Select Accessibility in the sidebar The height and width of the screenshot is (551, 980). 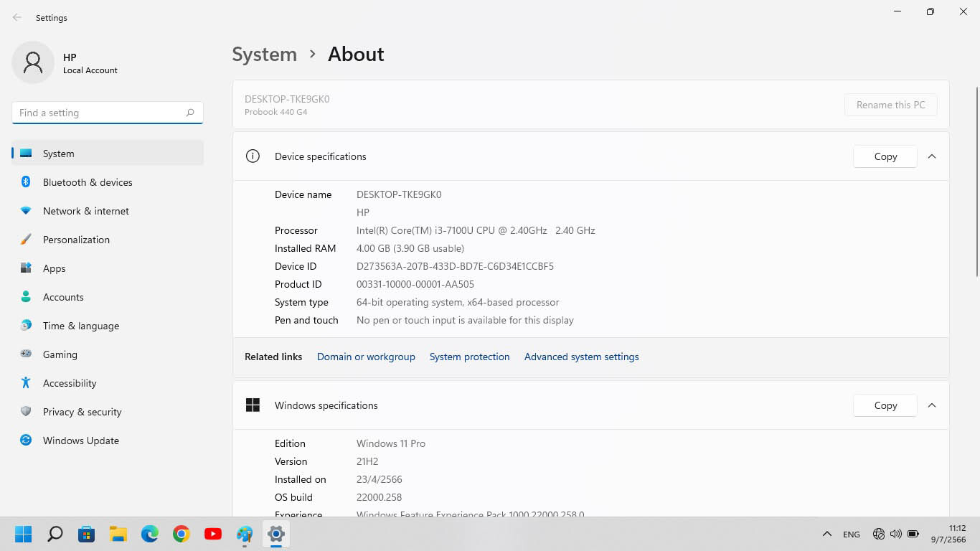click(108, 383)
